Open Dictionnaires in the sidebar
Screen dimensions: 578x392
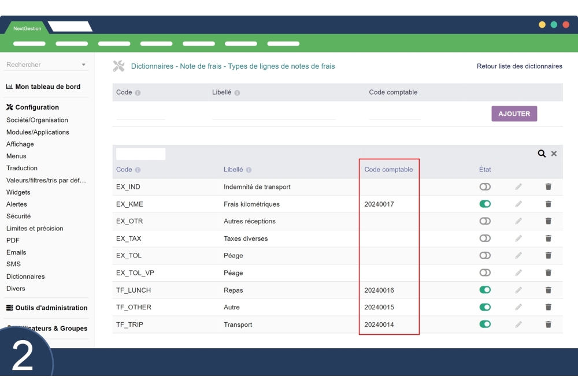25,277
